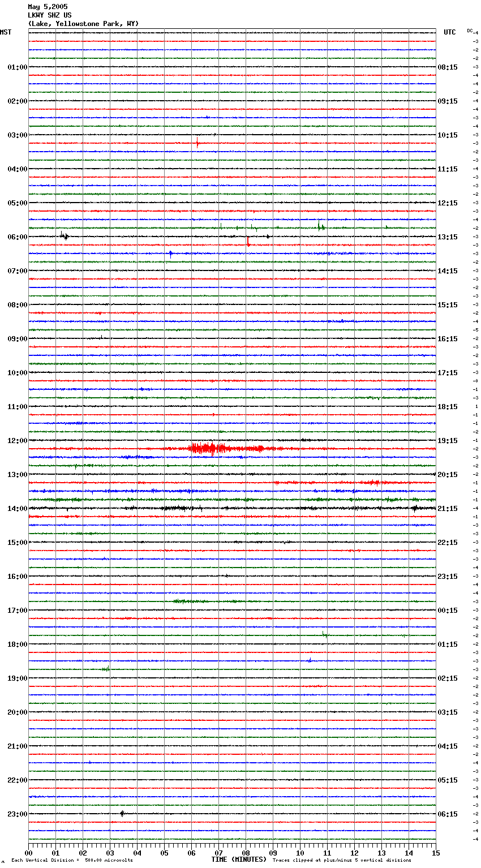Viewport: 481px width, 868px height.
Task: Click the minute 00 x-axis tick label
Action: [28, 853]
